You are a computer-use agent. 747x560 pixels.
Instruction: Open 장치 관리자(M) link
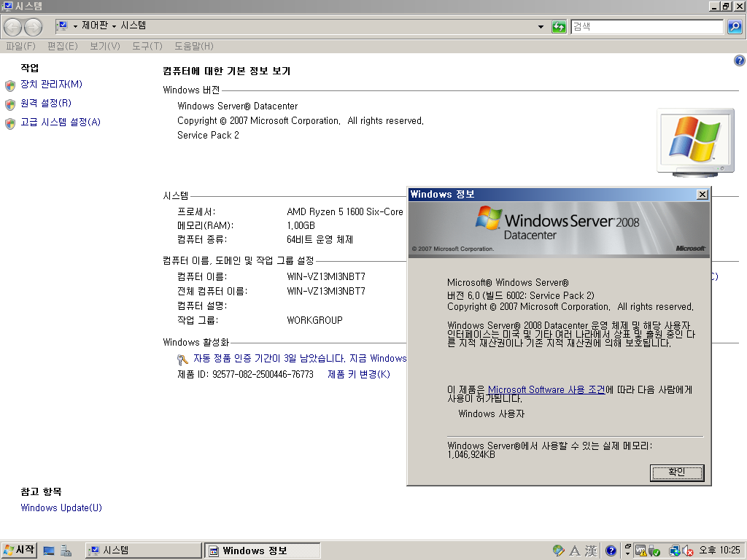pyautogui.click(x=51, y=85)
